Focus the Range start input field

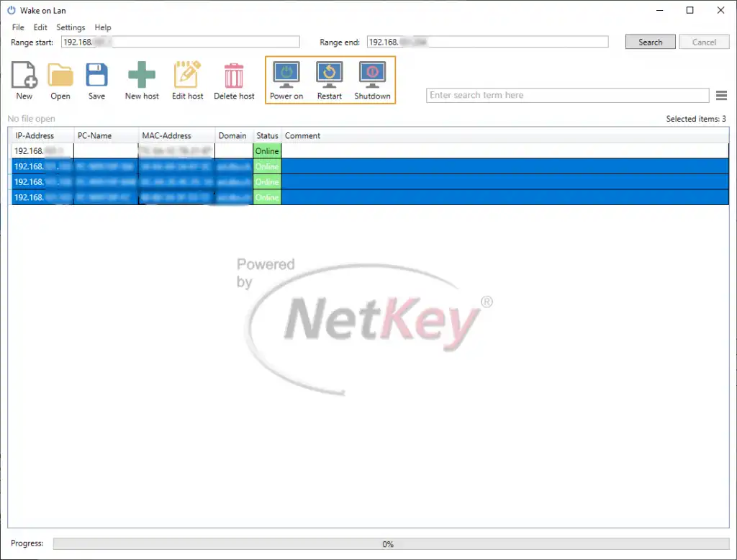point(181,42)
